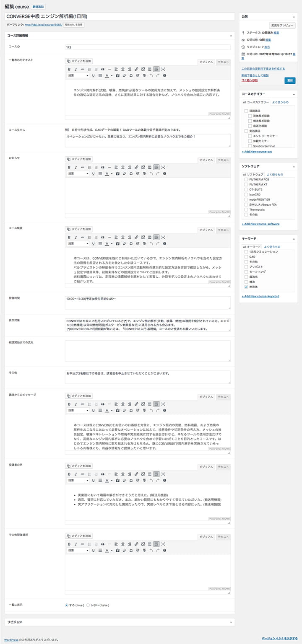The width and height of the screenshot is (302, 644).
Task: Switch 受講者の声 editor to テキスト tab
Action: click(x=223, y=467)
